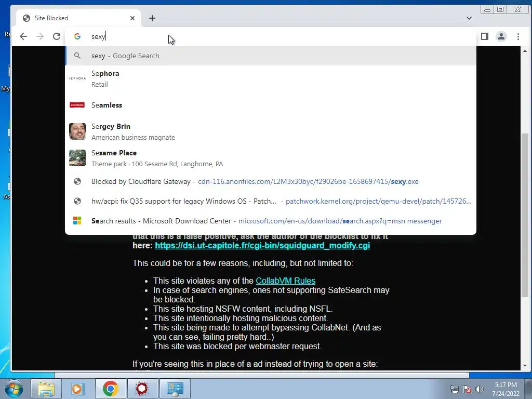
Task: Click the forward navigation arrow
Action: click(39, 36)
